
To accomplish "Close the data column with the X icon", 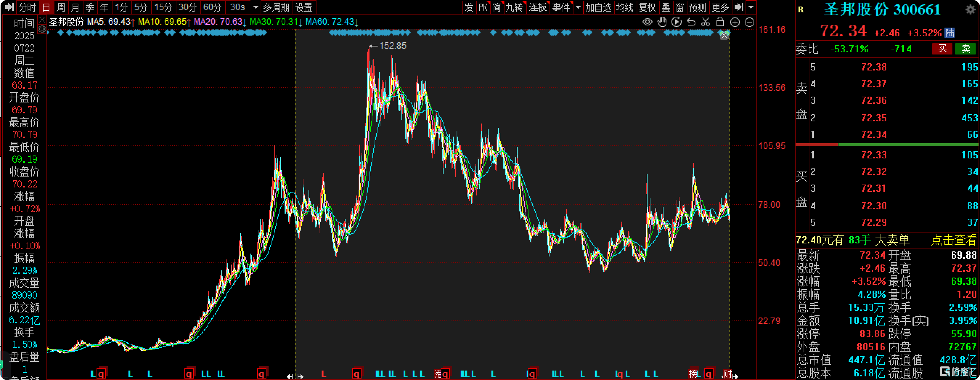I will point(42,19).
